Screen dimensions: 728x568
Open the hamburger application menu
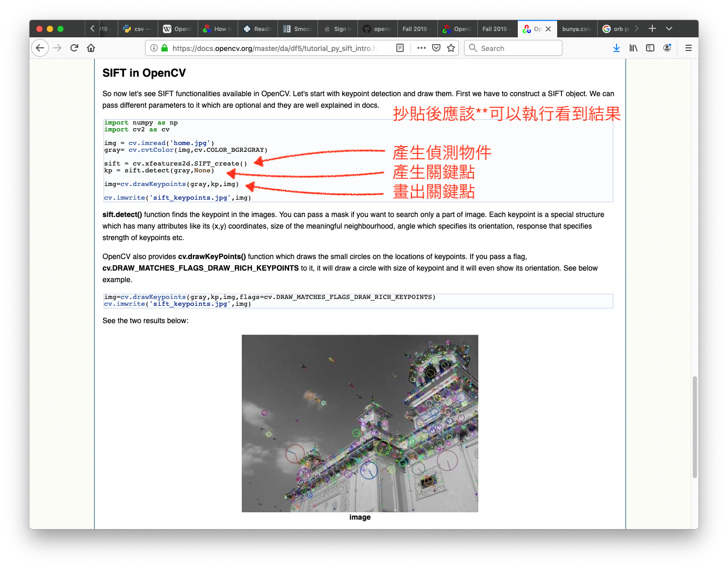pyautogui.click(x=688, y=48)
